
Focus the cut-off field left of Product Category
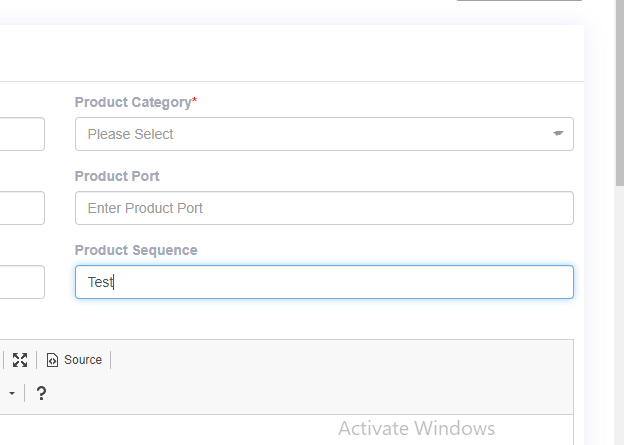click(21, 134)
